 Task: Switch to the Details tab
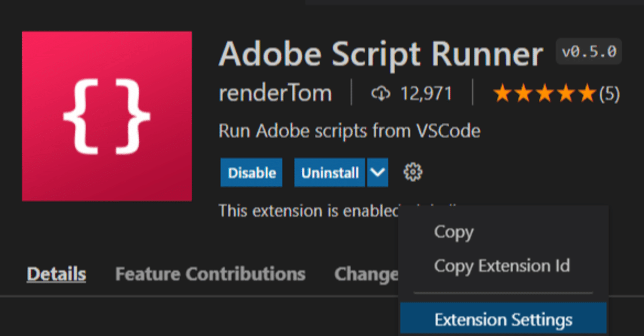[56, 274]
